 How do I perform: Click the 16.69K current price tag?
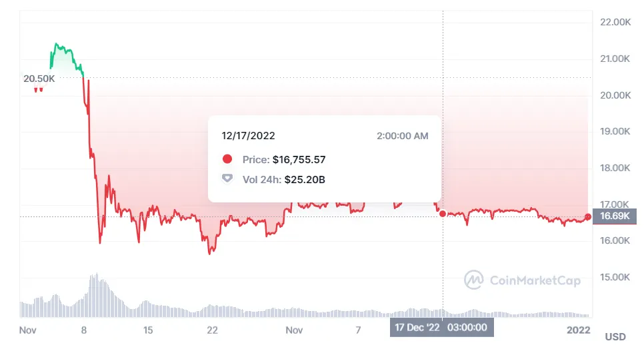[x=614, y=216]
